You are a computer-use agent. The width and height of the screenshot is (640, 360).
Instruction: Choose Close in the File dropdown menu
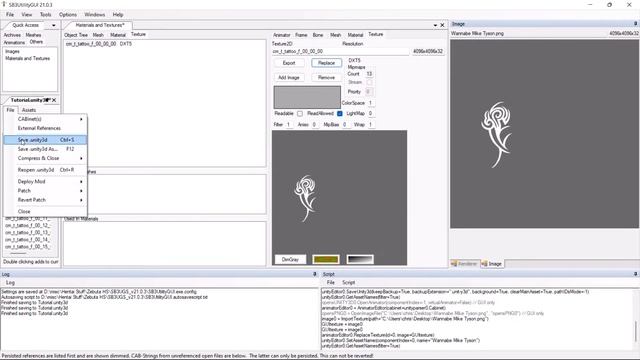[45, 211]
